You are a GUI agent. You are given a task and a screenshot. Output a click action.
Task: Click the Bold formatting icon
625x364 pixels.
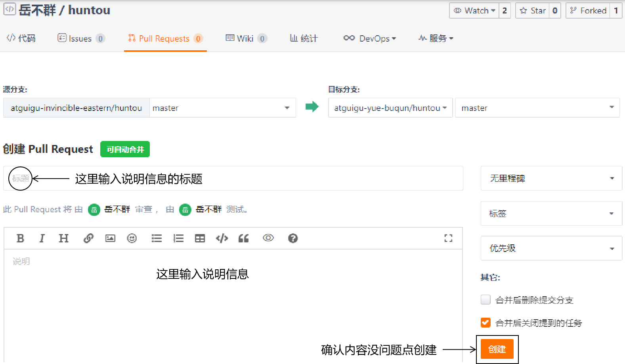click(21, 238)
